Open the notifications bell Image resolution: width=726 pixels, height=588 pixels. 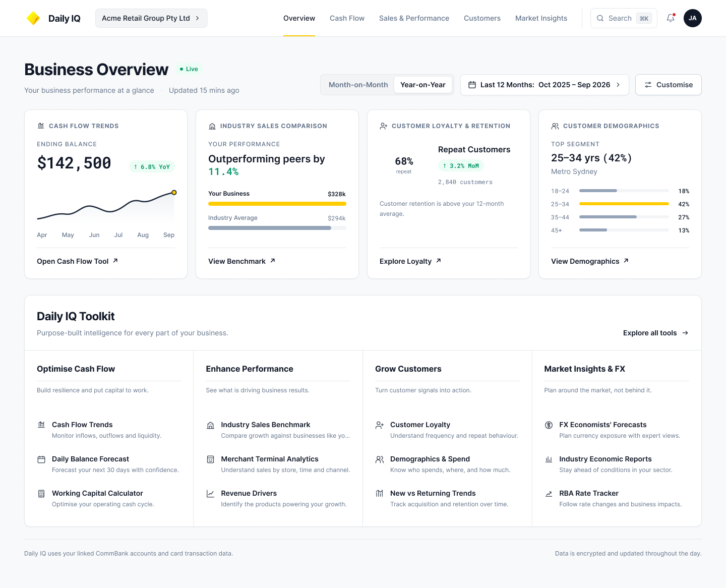click(x=671, y=18)
